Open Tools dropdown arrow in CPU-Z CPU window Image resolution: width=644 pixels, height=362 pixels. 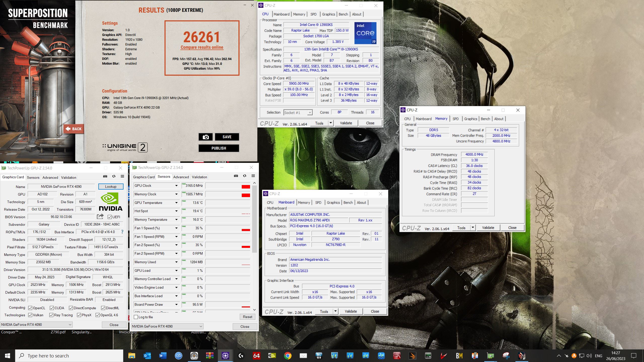tap(331, 123)
